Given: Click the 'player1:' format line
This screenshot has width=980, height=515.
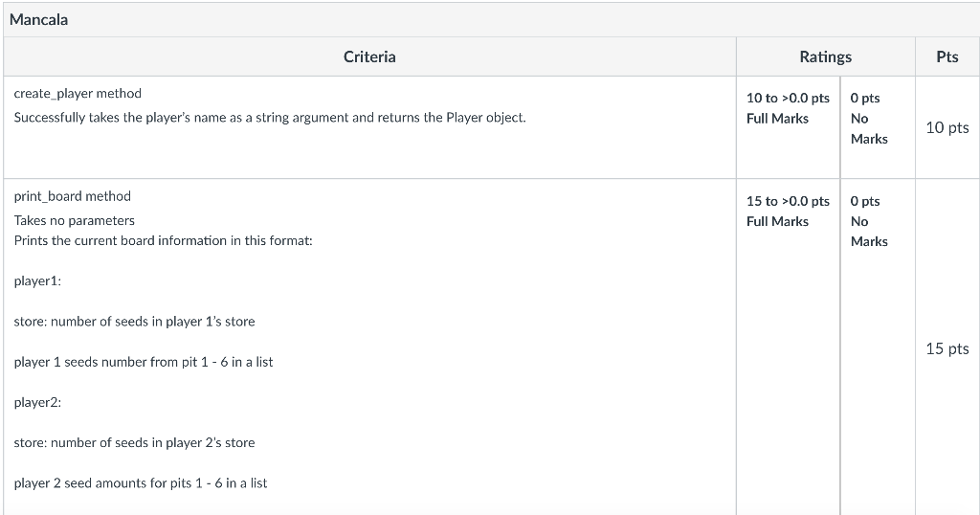Looking at the screenshot, I should 38,280.
